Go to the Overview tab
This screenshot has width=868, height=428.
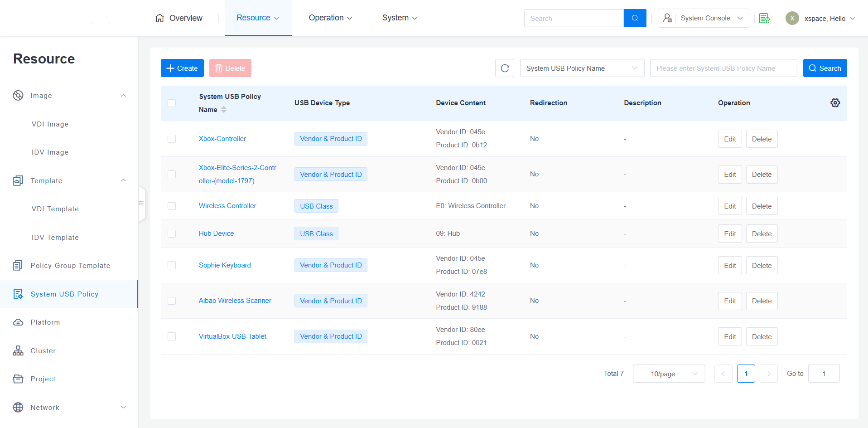point(179,18)
